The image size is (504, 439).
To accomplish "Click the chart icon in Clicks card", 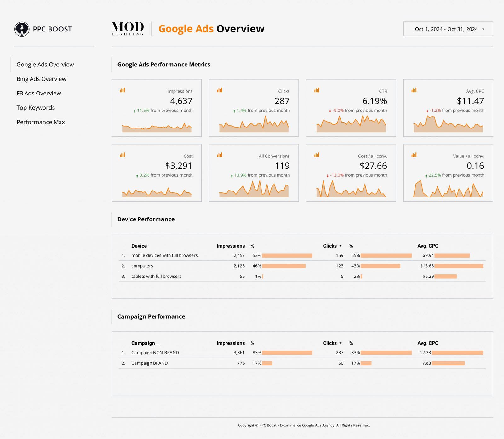I will [220, 90].
